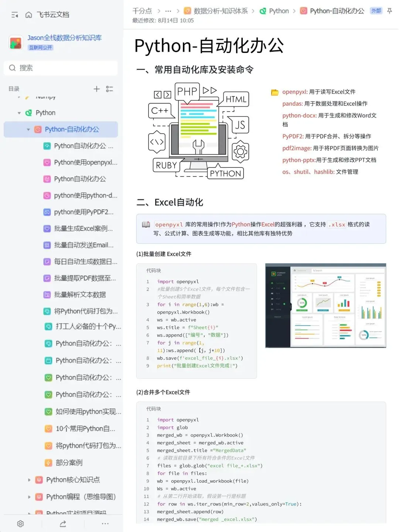399x532 pixels.
Task: Open the Python编程（思维导图） page
Action: [81, 497]
